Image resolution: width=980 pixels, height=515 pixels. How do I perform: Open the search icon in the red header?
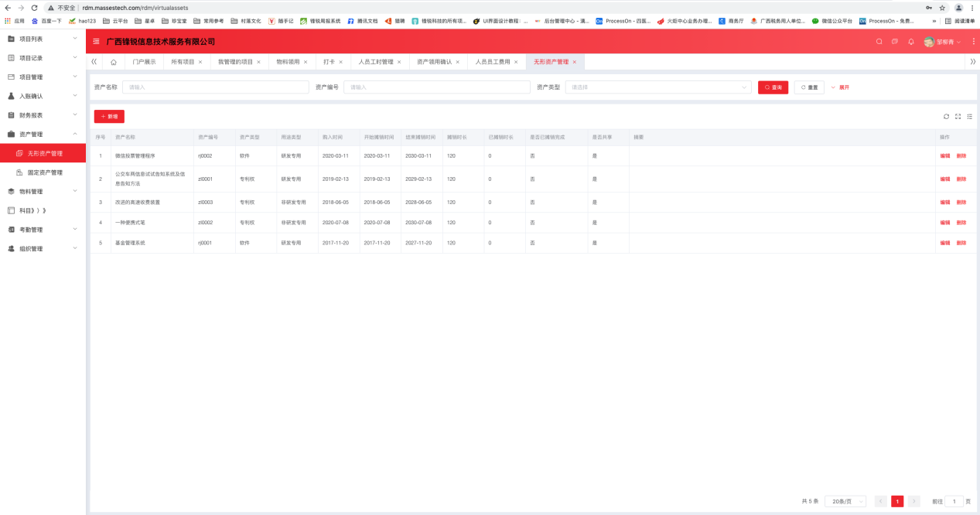[879, 41]
